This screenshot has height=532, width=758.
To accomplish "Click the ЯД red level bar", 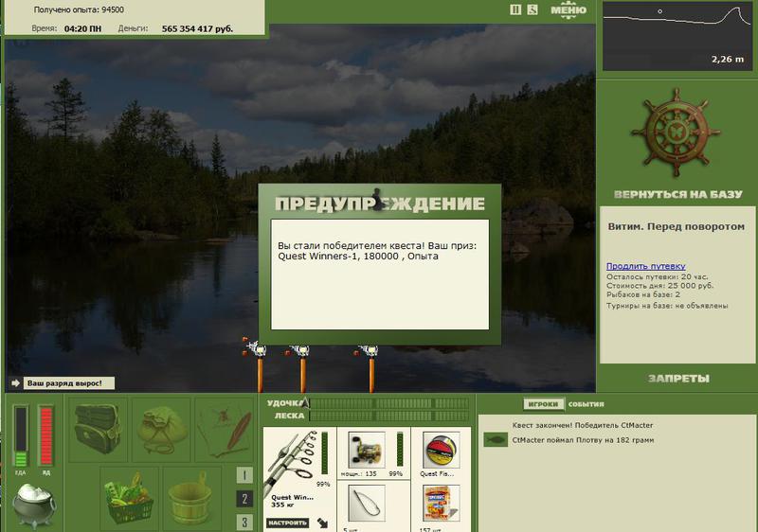I will pos(45,436).
